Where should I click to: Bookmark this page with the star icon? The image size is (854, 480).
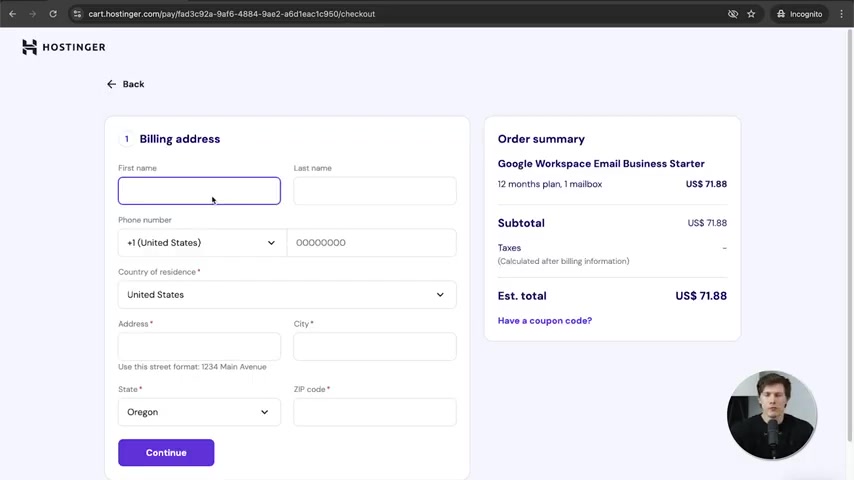752,14
